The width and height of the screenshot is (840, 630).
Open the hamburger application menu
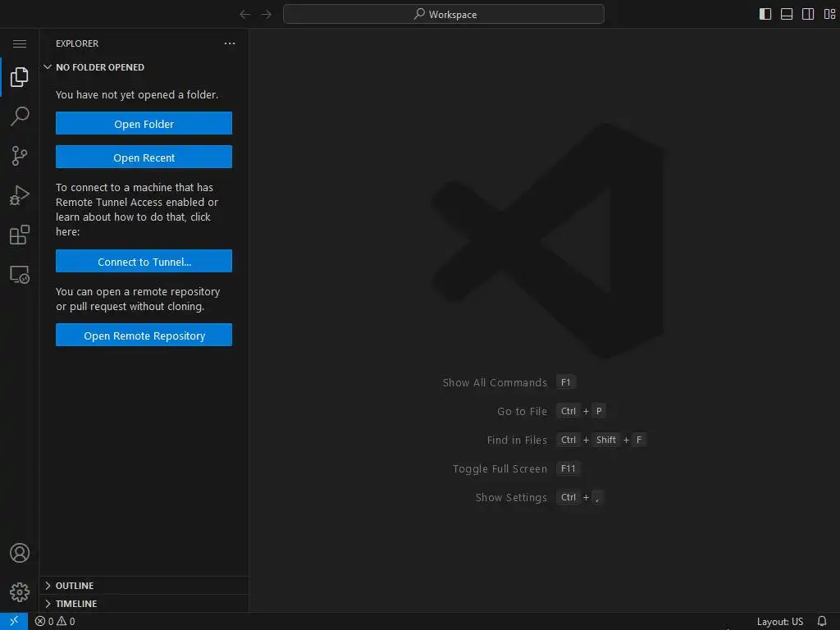(20, 43)
